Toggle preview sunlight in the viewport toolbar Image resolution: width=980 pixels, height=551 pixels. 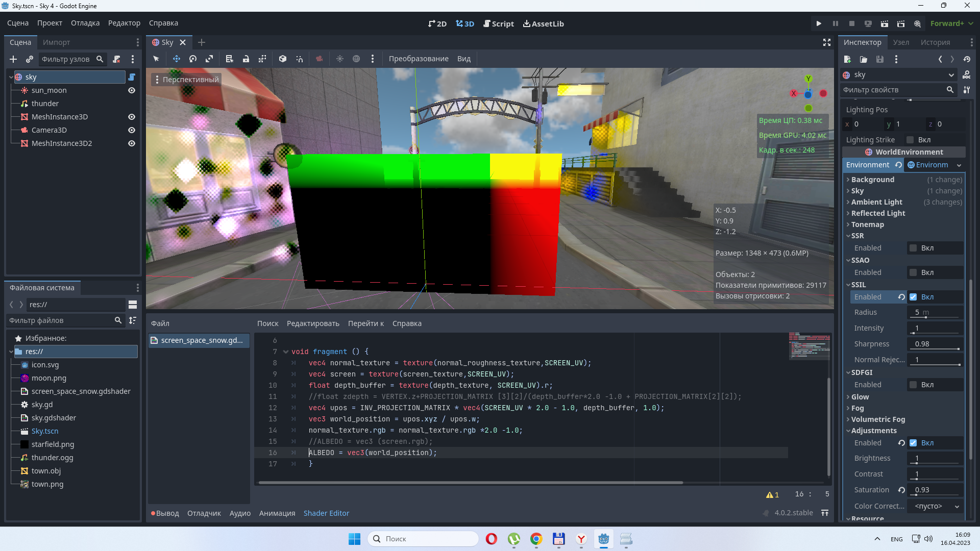point(340,59)
